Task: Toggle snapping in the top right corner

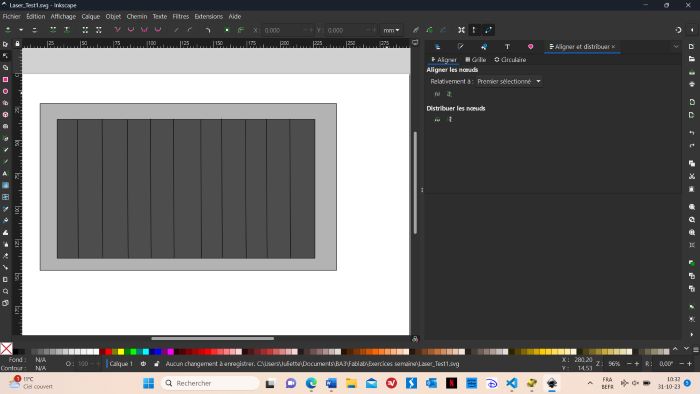Action: (678, 30)
